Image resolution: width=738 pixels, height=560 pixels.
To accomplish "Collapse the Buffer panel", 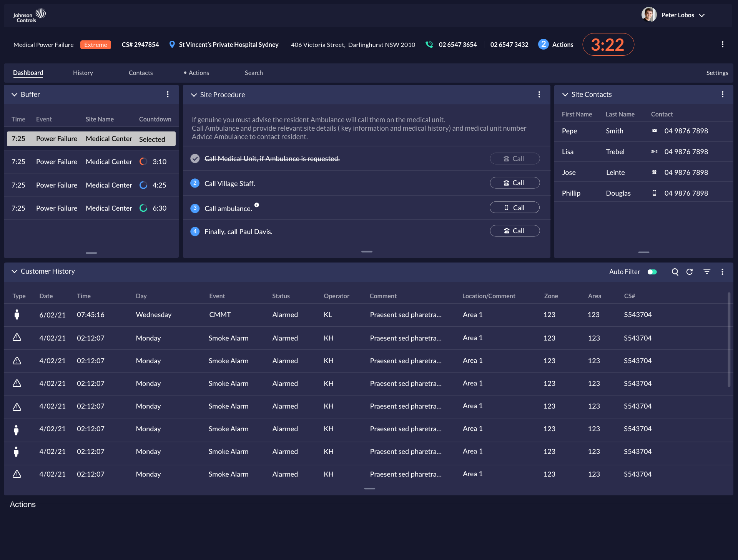I will (14, 95).
